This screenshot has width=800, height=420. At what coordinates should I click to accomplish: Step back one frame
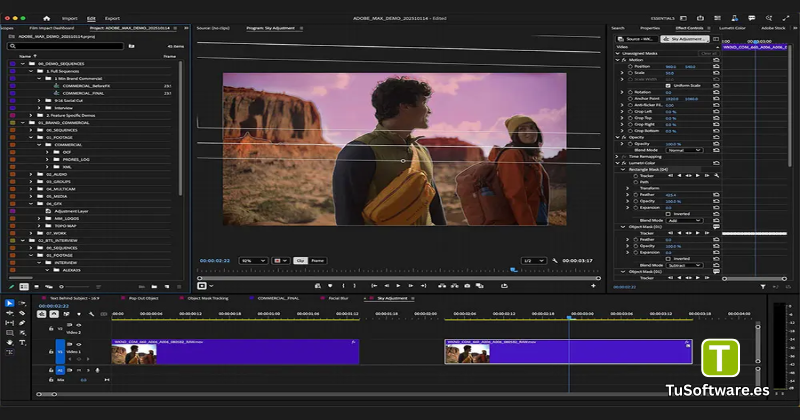click(x=386, y=286)
